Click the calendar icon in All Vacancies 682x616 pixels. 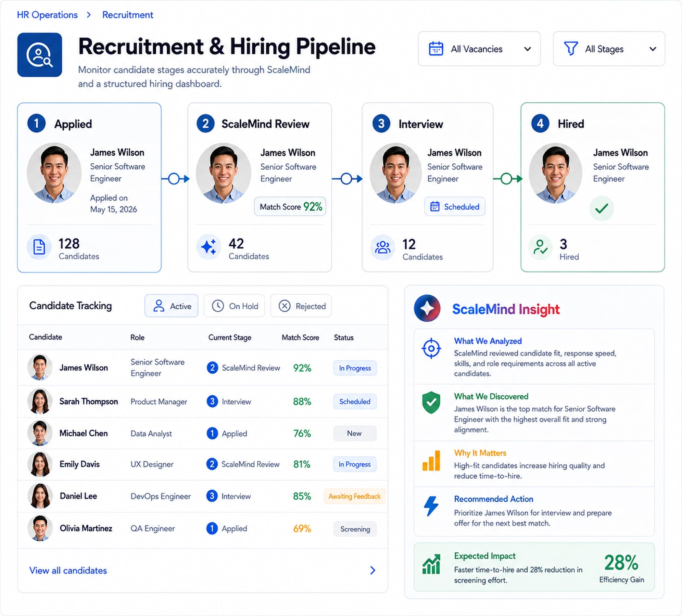click(436, 49)
